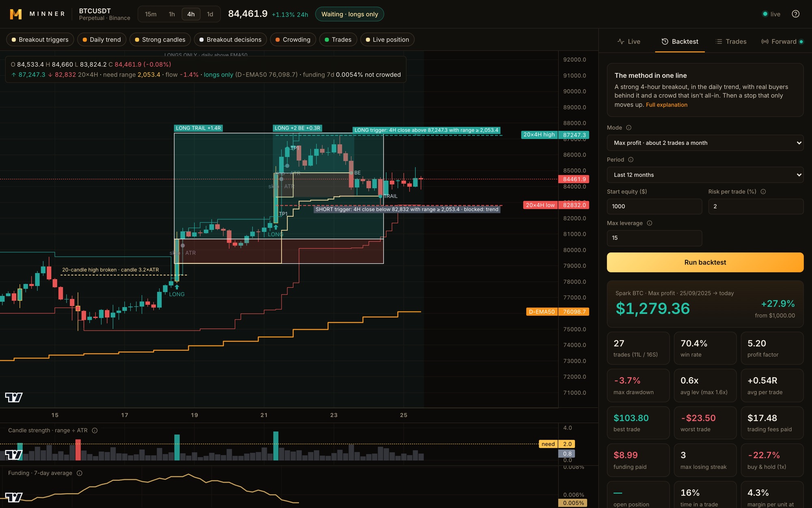Click the -22.7% buy & hold card
The height and width of the screenshot is (508, 812).
click(x=772, y=460)
